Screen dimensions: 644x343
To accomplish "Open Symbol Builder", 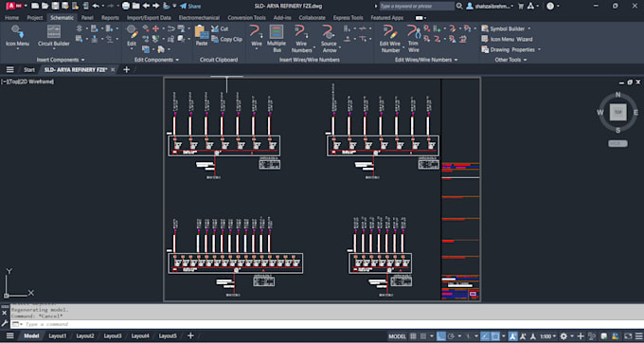I will click(x=503, y=28).
